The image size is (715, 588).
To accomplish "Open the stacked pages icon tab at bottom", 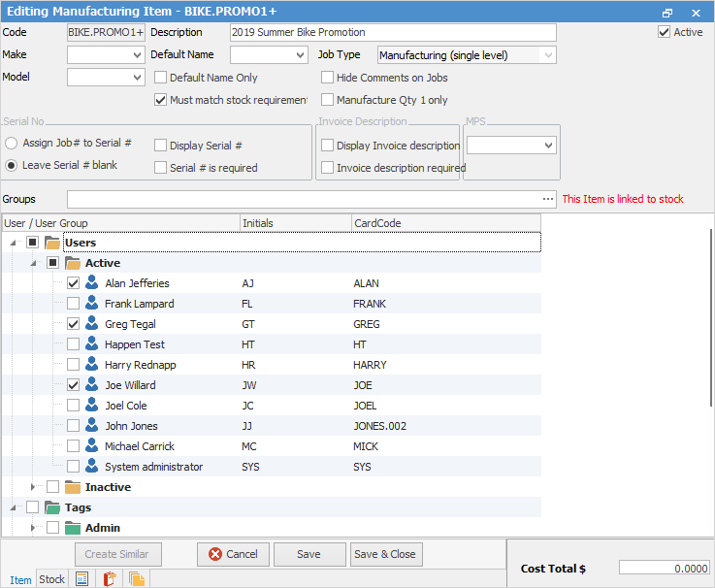I will (137, 579).
